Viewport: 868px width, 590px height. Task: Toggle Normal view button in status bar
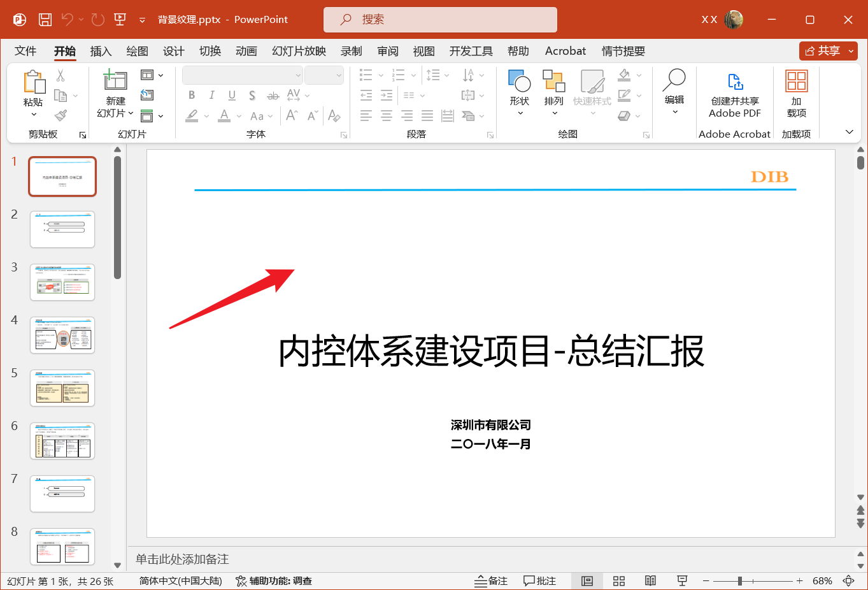point(587,581)
